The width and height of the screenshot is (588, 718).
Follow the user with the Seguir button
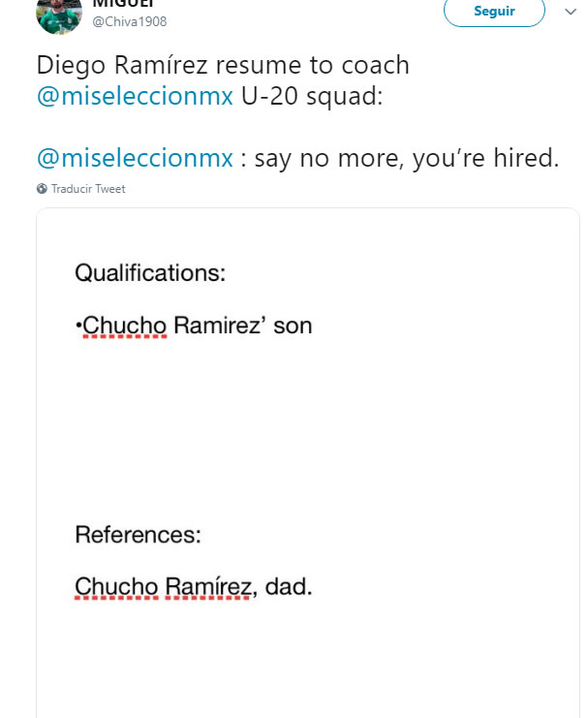[x=494, y=11]
